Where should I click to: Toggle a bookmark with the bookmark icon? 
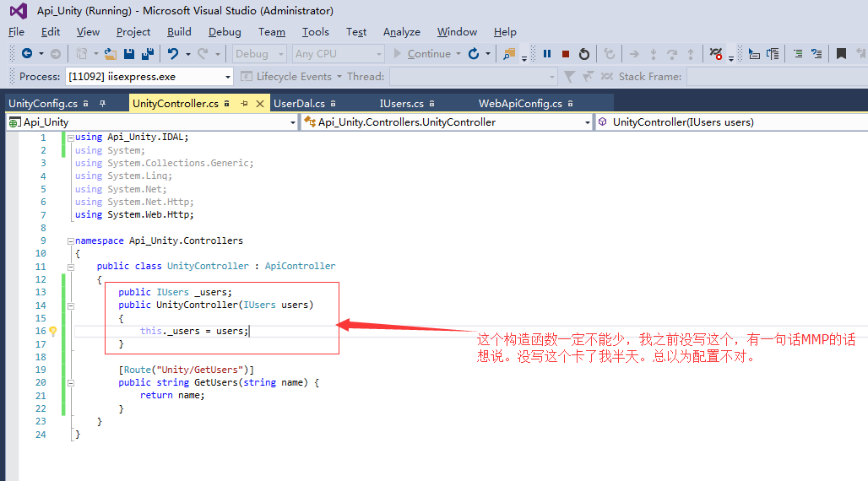pyautogui.click(x=841, y=54)
